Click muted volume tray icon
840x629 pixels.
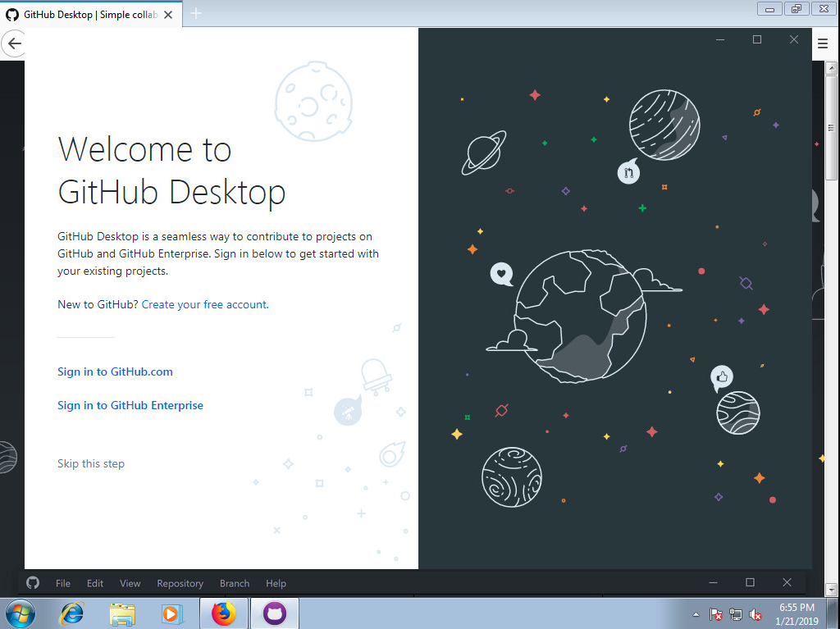coord(756,614)
